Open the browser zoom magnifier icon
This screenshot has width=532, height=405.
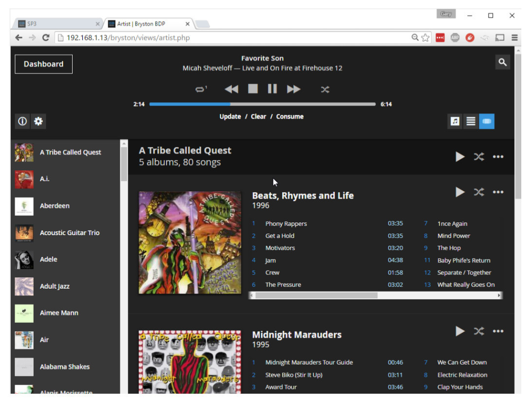415,37
